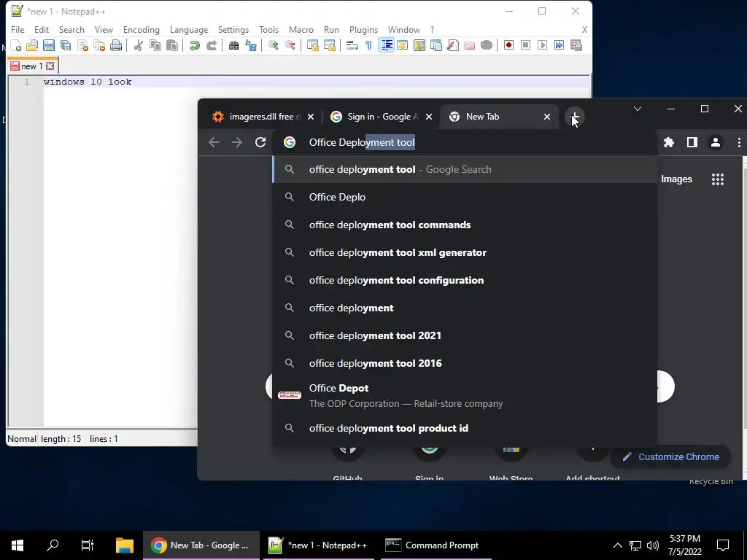Open the Macro menu in Notepad++
Screen dimensions: 747x560
(301, 29)
